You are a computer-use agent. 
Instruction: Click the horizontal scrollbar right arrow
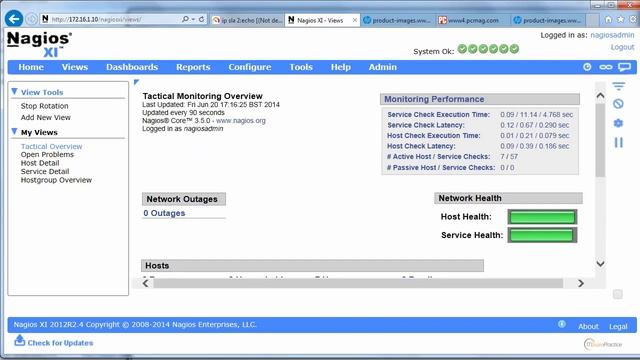(581, 283)
